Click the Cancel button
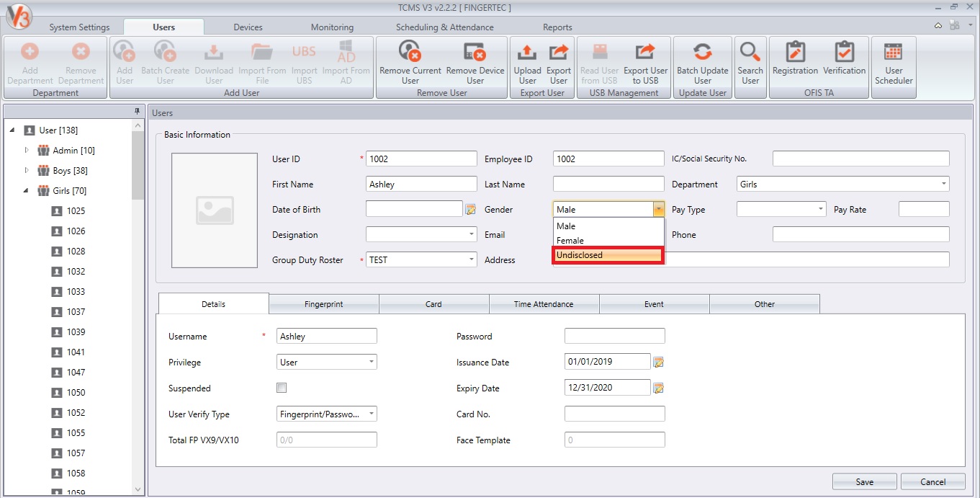 click(933, 482)
